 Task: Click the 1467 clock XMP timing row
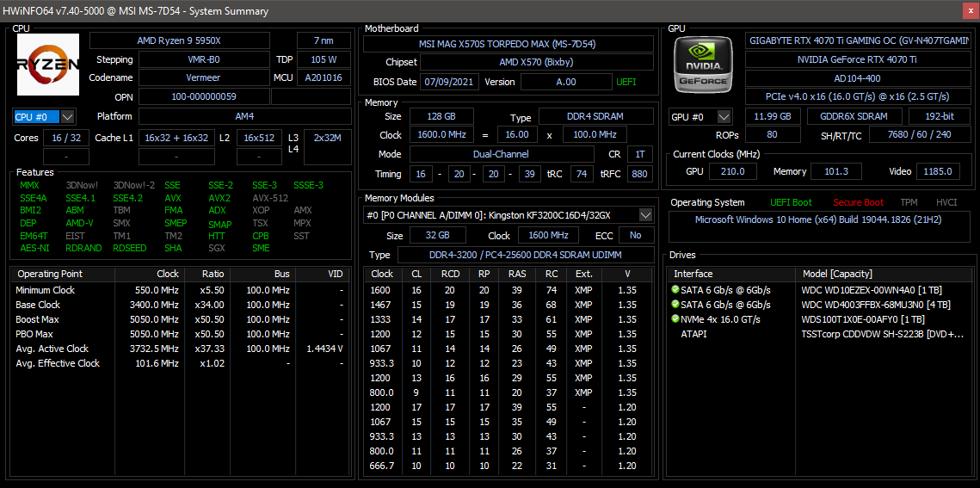pyautogui.click(x=508, y=305)
